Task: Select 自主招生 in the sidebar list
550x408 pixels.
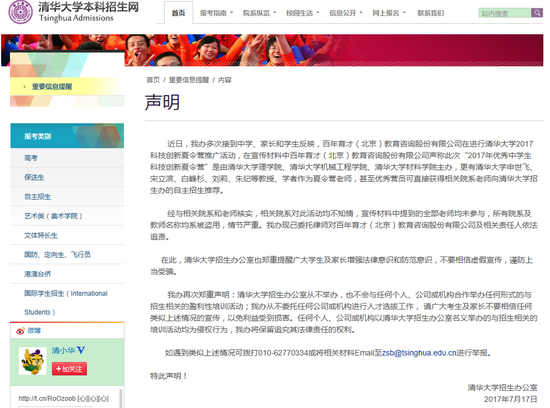Action: tap(67, 197)
